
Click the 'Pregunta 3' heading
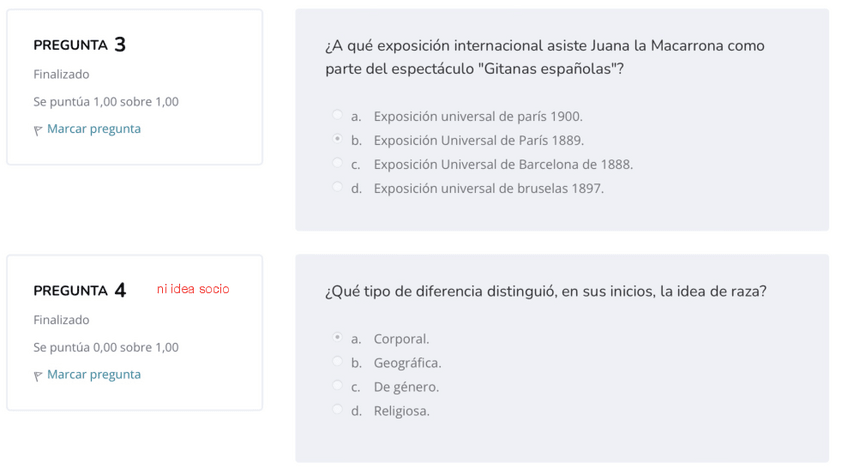[79, 45]
